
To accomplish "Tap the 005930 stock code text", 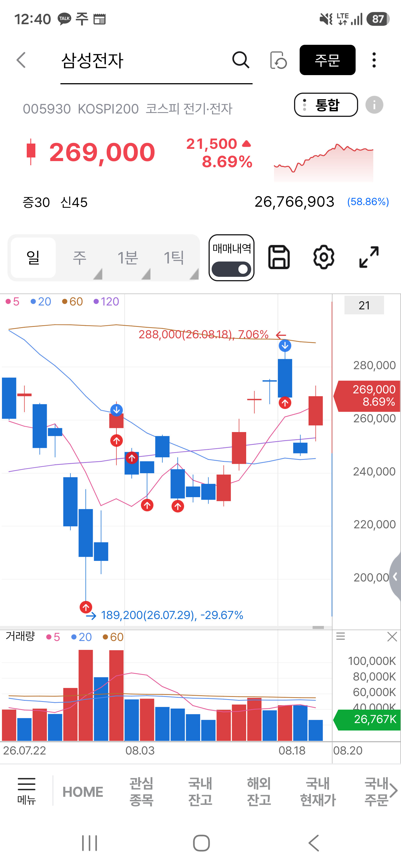I will point(47,109).
